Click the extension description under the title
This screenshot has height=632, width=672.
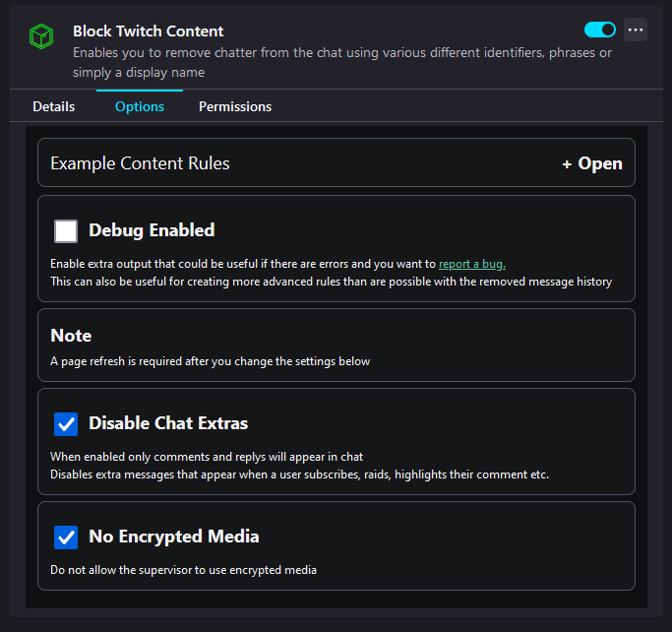coord(341,61)
